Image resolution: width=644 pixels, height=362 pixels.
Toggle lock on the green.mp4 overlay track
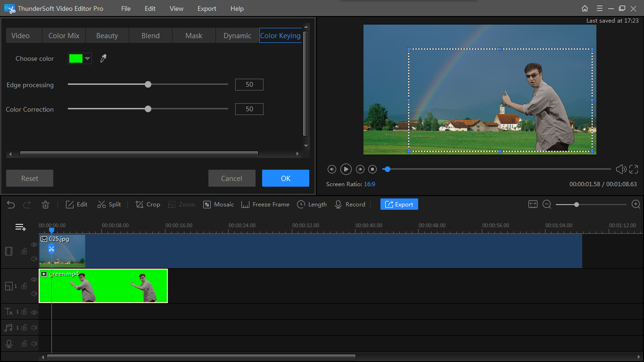click(24, 286)
